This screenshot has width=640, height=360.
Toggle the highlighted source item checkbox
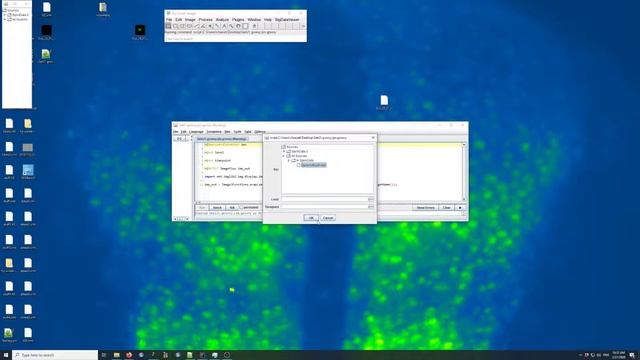tap(298, 165)
